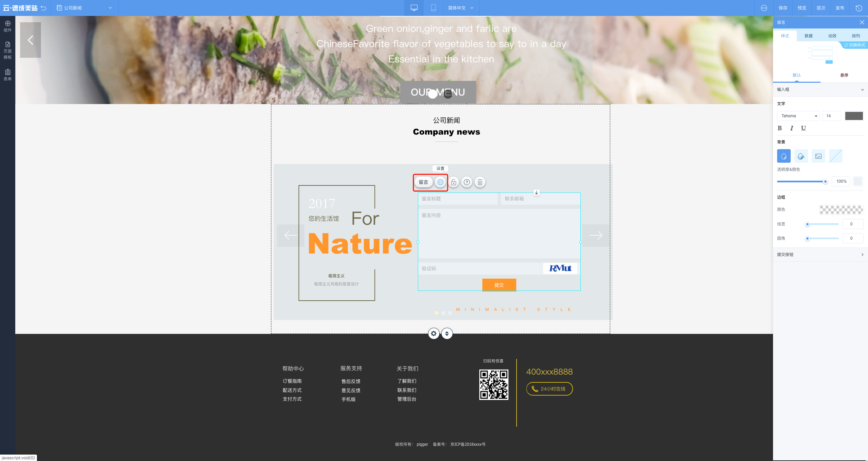Select image background icon
The height and width of the screenshot is (461, 868).
[818, 156]
